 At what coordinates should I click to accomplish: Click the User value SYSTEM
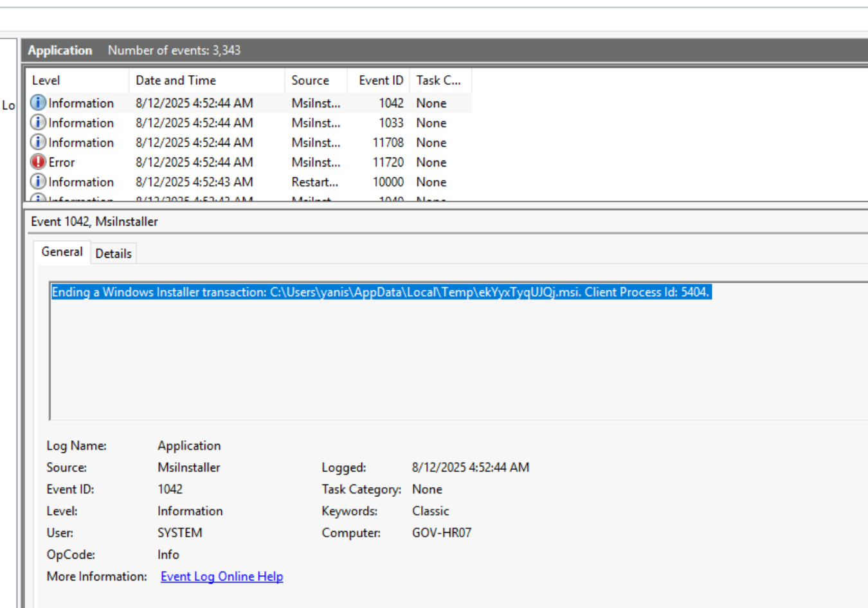pos(180,533)
